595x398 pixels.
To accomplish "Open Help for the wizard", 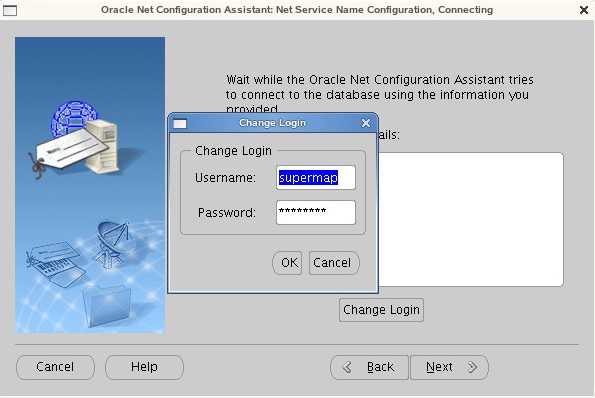I will (144, 367).
